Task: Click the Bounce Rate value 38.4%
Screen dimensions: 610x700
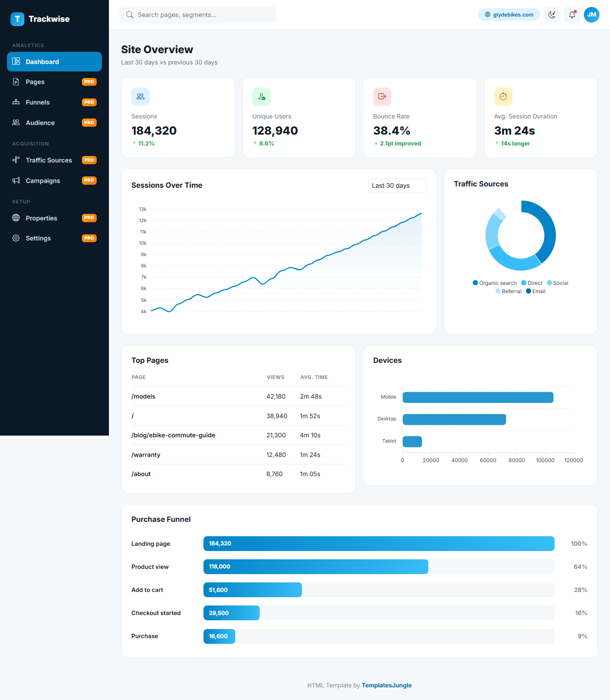Action: (392, 131)
